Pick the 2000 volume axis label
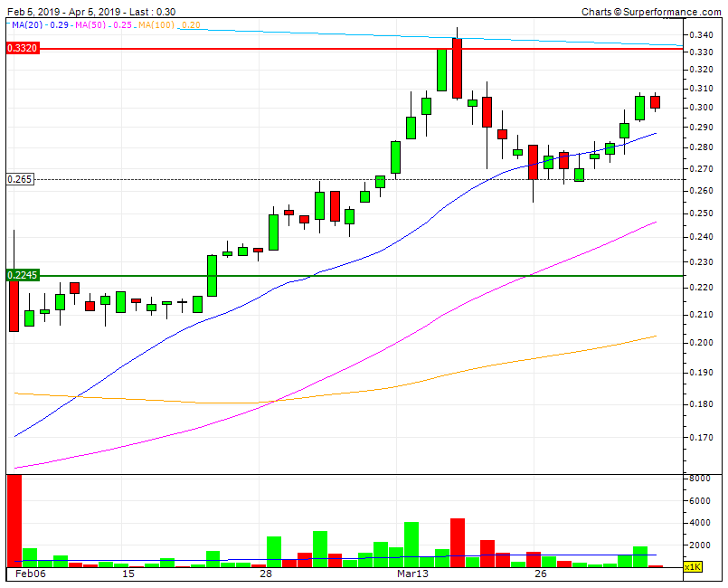The image size is (728, 588). [700, 545]
